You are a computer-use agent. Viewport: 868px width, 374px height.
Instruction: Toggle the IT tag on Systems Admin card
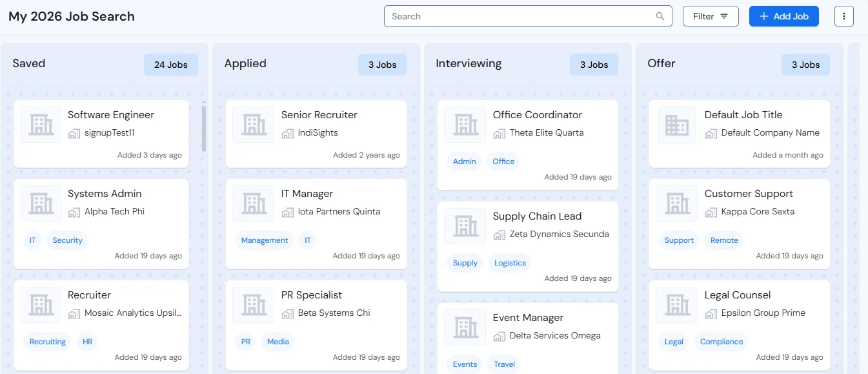(x=32, y=240)
